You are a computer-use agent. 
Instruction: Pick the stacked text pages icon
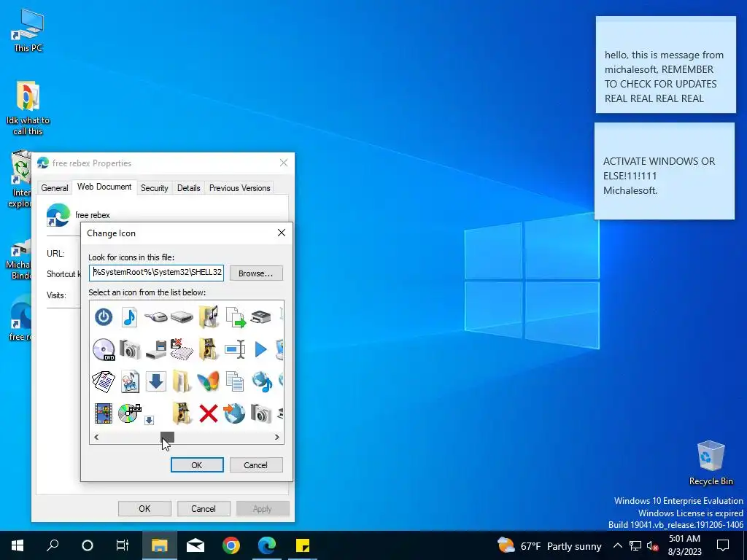point(104,381)
